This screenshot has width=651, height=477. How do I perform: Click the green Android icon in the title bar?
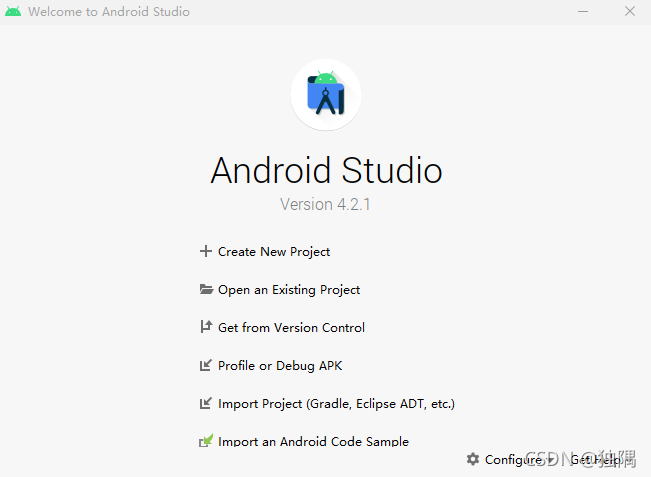tap(13, 12)
